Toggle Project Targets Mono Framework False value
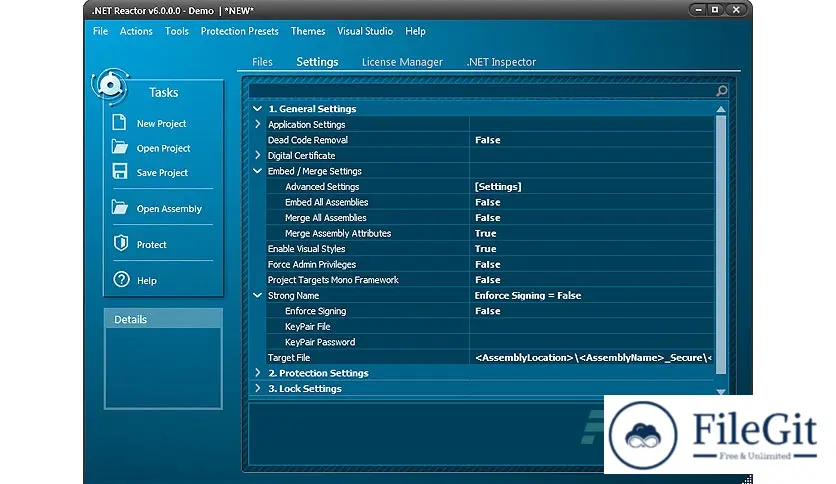 [487, 280]
